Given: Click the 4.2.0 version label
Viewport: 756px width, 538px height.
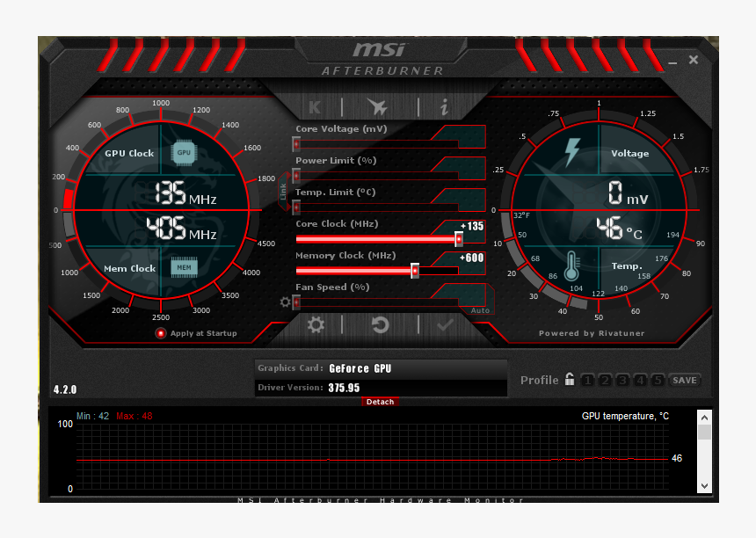Looking at the screenshot, I should [65, 389].
